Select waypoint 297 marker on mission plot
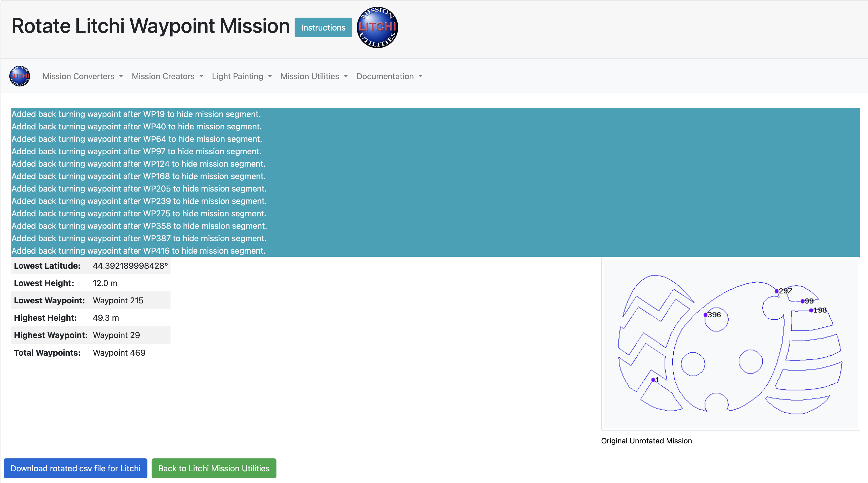Screen dimensions: 868x483 tap(776, 291)
